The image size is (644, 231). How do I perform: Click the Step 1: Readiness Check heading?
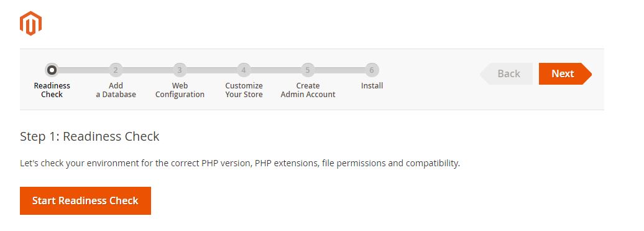point(90,136)
